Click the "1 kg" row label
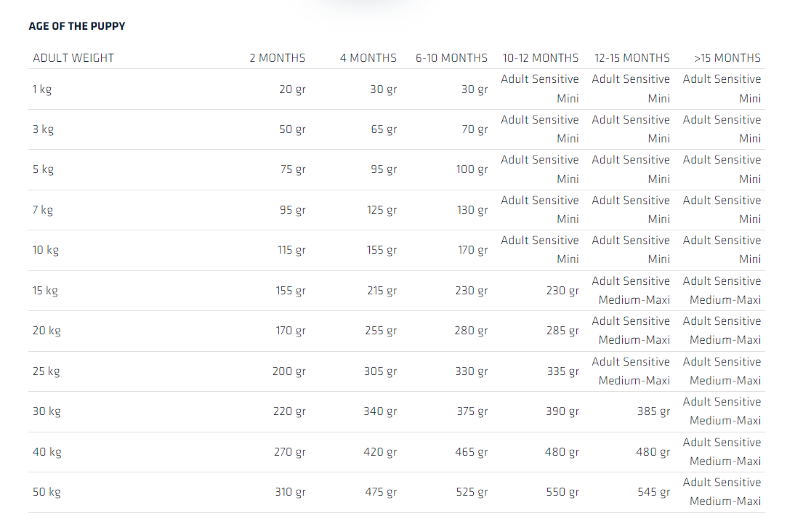The height and width of the screenshot is (532, 803). click(x=42, y=89)
